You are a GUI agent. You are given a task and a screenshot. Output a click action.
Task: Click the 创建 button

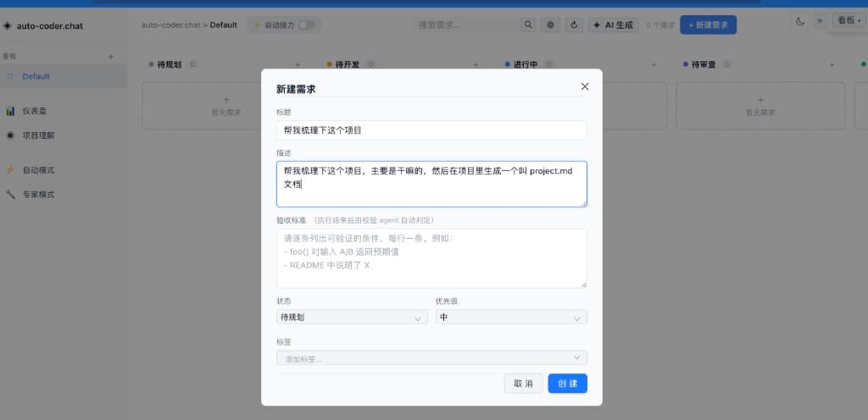(567, 384)
